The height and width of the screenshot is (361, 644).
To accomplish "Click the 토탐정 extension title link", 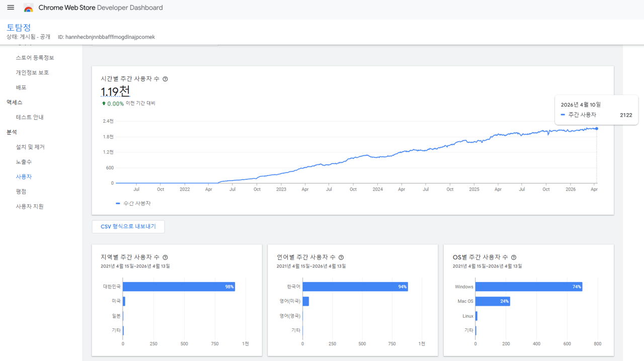I will pyautogui.click(x=19, y=27).
